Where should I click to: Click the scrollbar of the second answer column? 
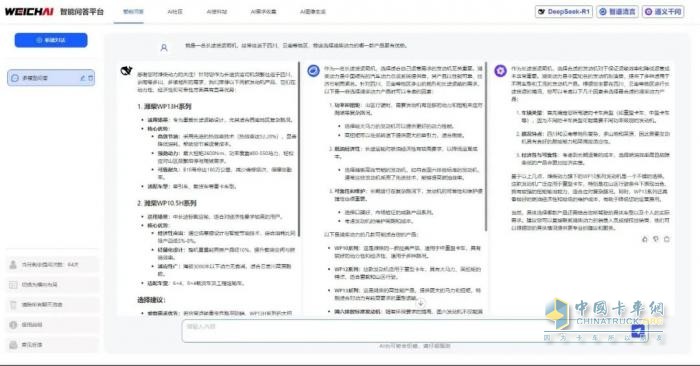(x=485, y=146)
